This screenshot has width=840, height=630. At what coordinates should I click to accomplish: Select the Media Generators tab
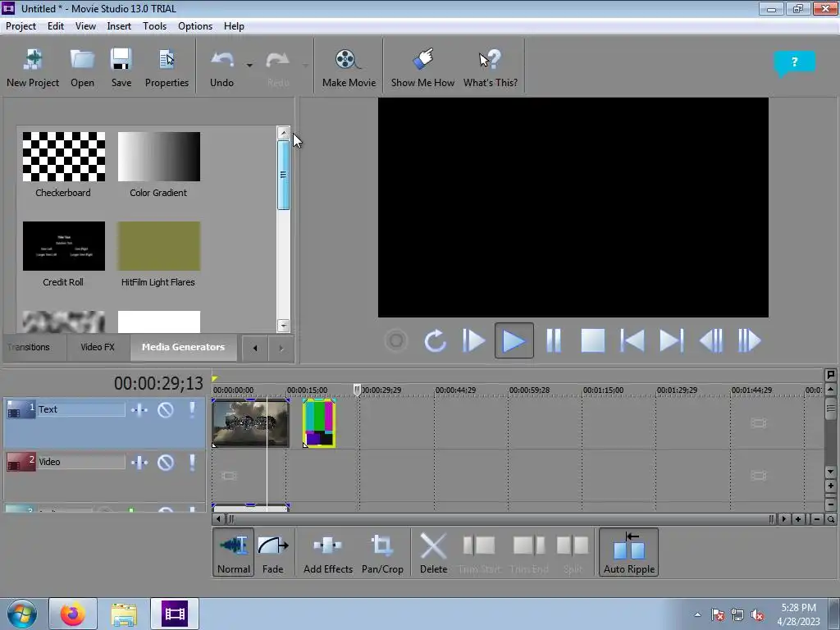click(183, 347)
